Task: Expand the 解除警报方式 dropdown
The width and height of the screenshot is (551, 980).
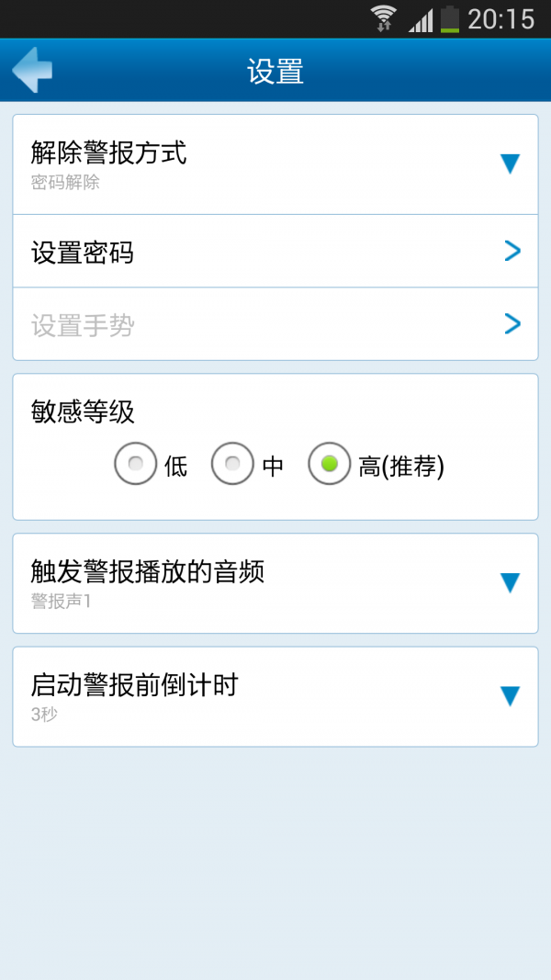Action: 511,163
